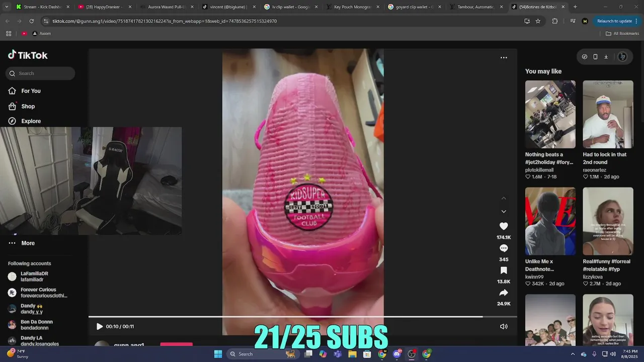Open the Had to lock in that 2nd round thumbnail
Viewport: 644px width, 362px height.
608,114
